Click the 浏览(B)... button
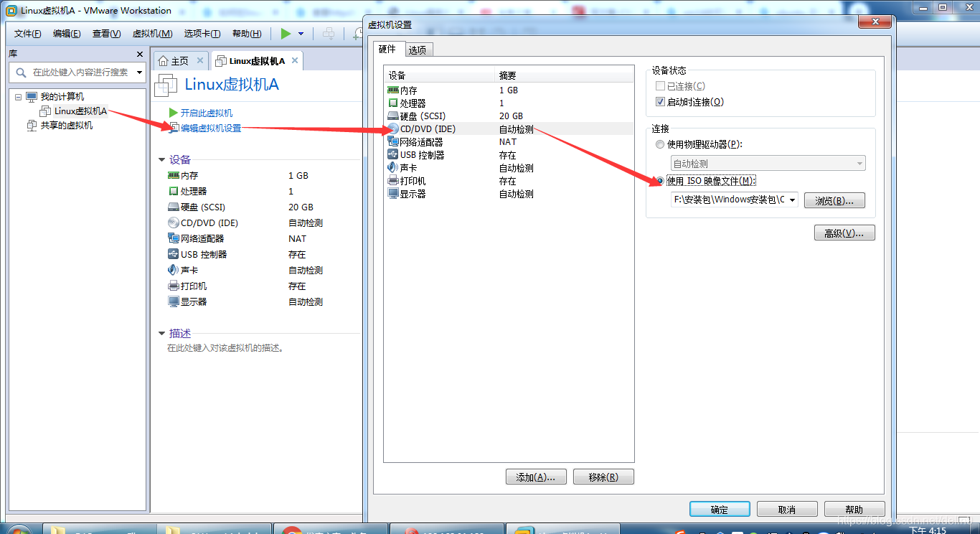 (834, 200)
